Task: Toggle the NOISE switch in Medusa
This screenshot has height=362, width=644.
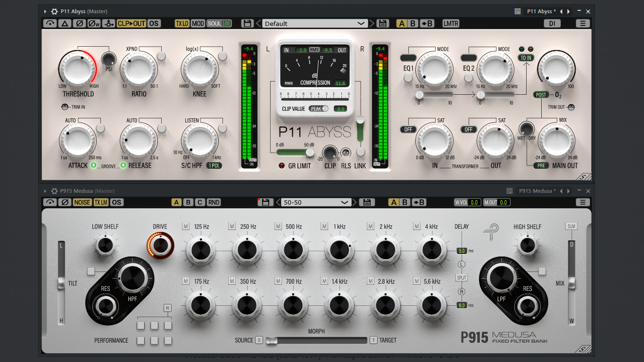Action: 82,202
